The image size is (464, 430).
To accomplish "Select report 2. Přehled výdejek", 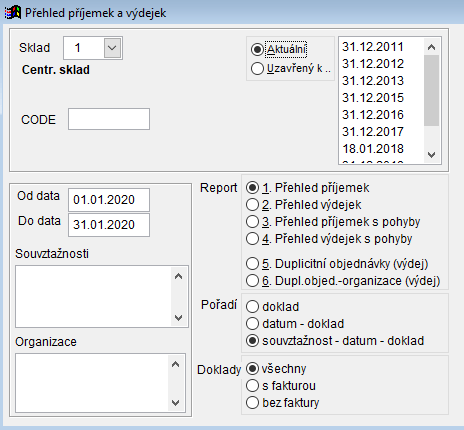I will (252, 205).
